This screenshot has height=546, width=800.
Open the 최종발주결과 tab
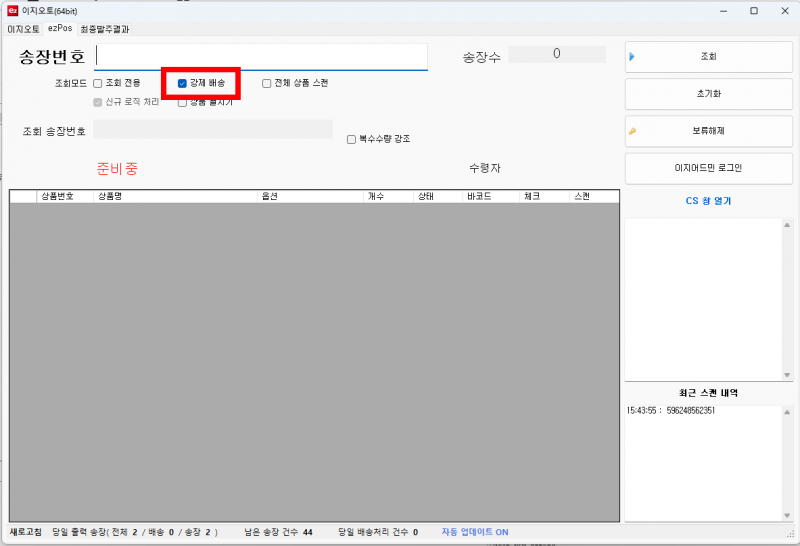point(105,29)
